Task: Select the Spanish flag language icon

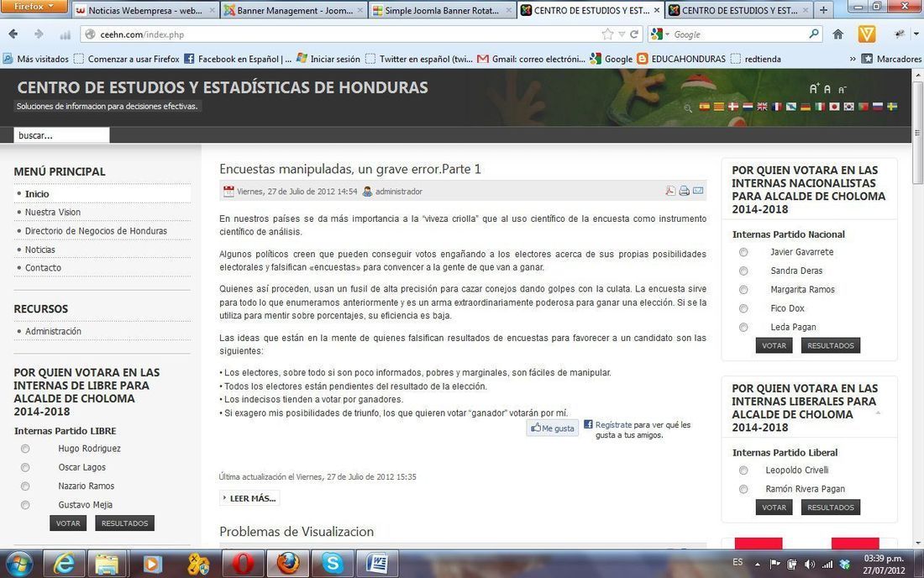Action: pyautogui.click(x=705, y=107)
